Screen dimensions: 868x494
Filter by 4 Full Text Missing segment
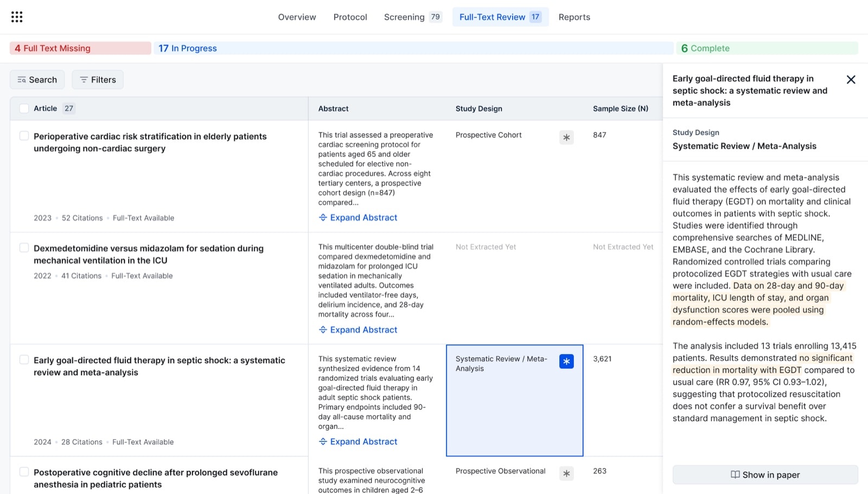[x=80, y=48]
